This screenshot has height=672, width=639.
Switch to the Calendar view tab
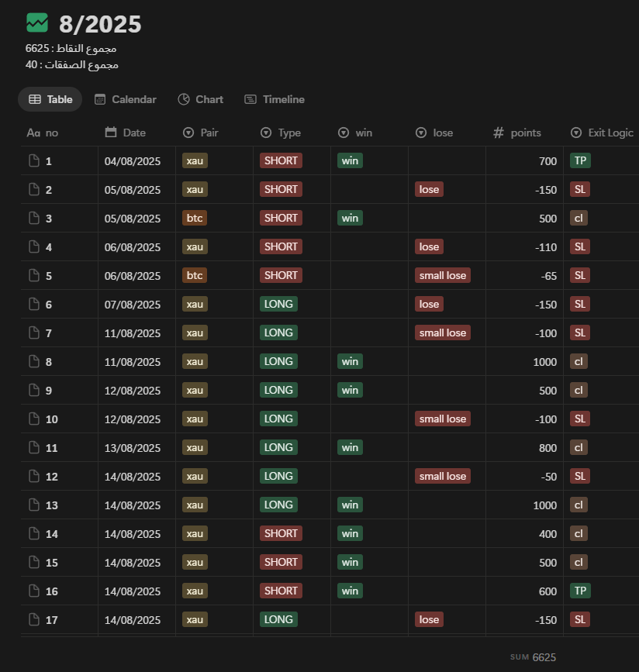point(126,99)
